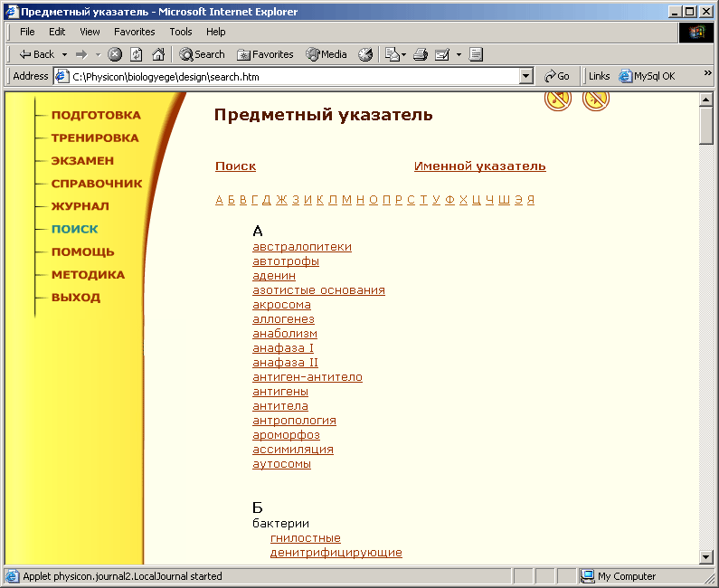Open the денитрифицирующие entry
This screenshot has width=719, height=588.
point(336,553)
